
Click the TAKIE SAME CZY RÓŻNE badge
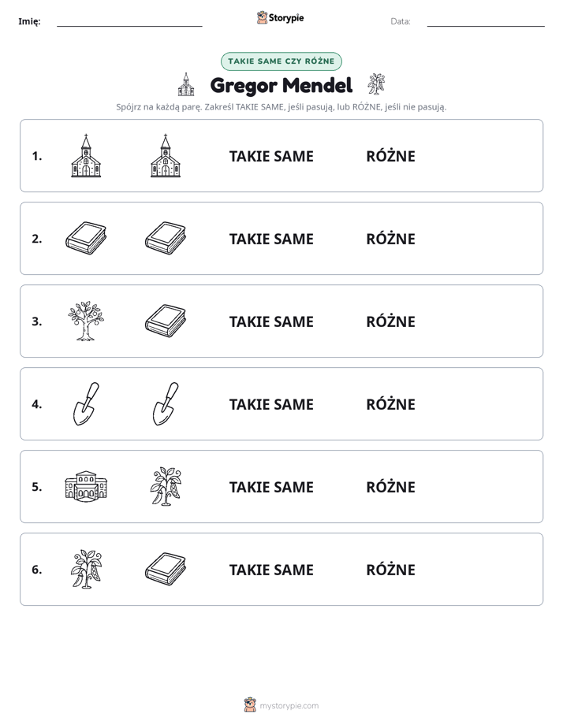pyautogui.click(x=281, y=61)
